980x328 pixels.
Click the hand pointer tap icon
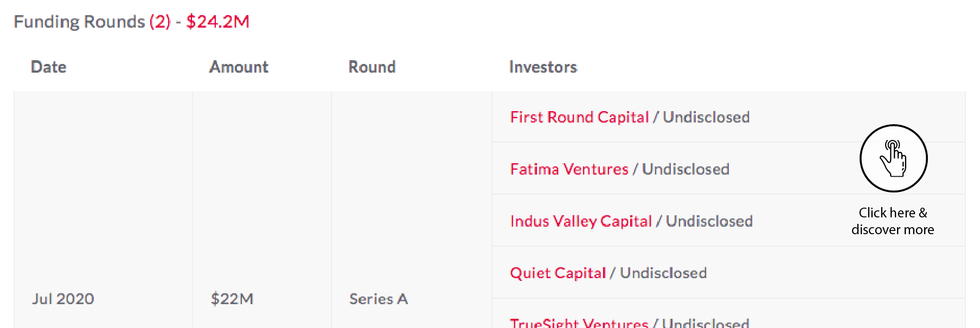click(x=893, y=158)
